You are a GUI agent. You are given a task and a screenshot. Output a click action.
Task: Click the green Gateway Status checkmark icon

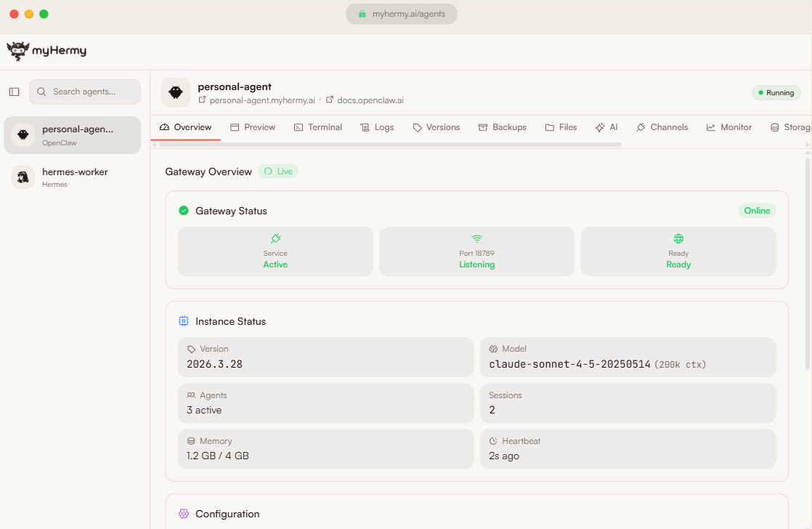(x=183, y=210)
